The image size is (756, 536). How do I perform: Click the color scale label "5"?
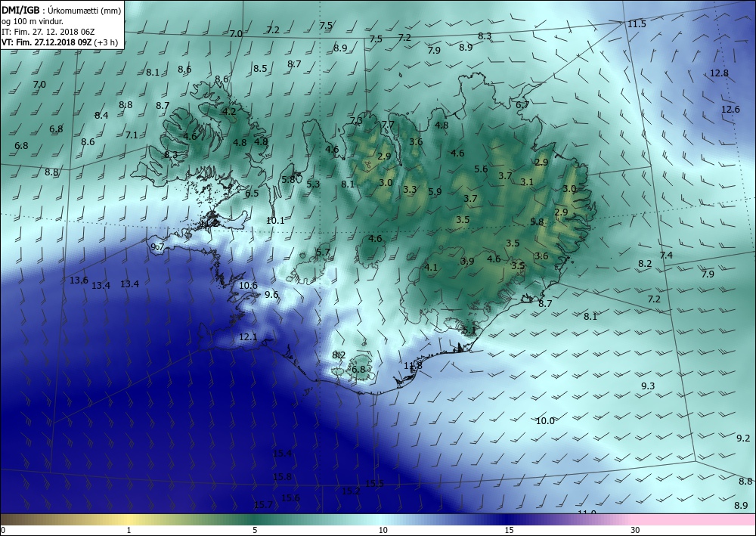255,530
